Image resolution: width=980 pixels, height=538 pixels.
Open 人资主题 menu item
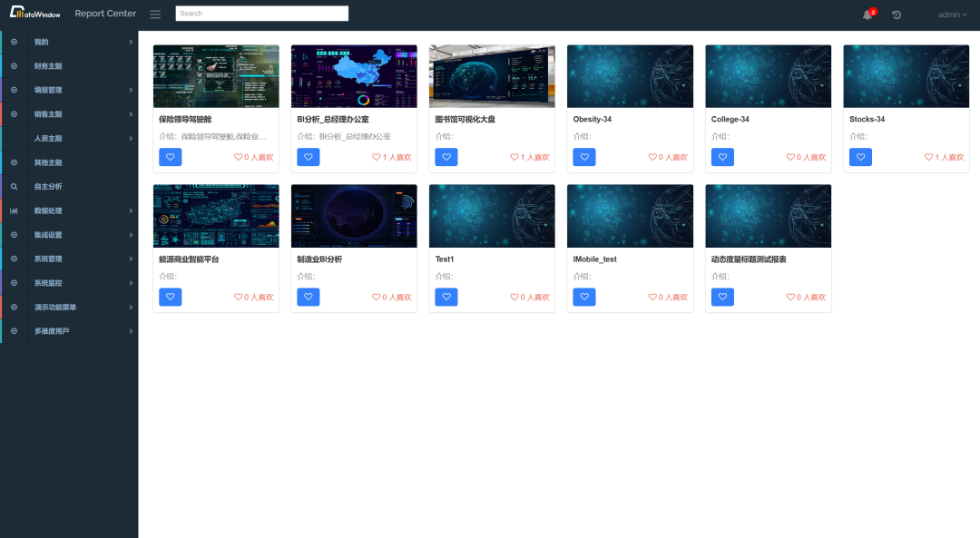coord(48,139)
